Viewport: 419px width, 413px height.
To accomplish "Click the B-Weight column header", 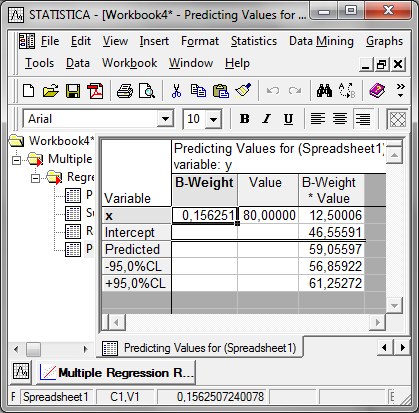I will pos(204,190).
